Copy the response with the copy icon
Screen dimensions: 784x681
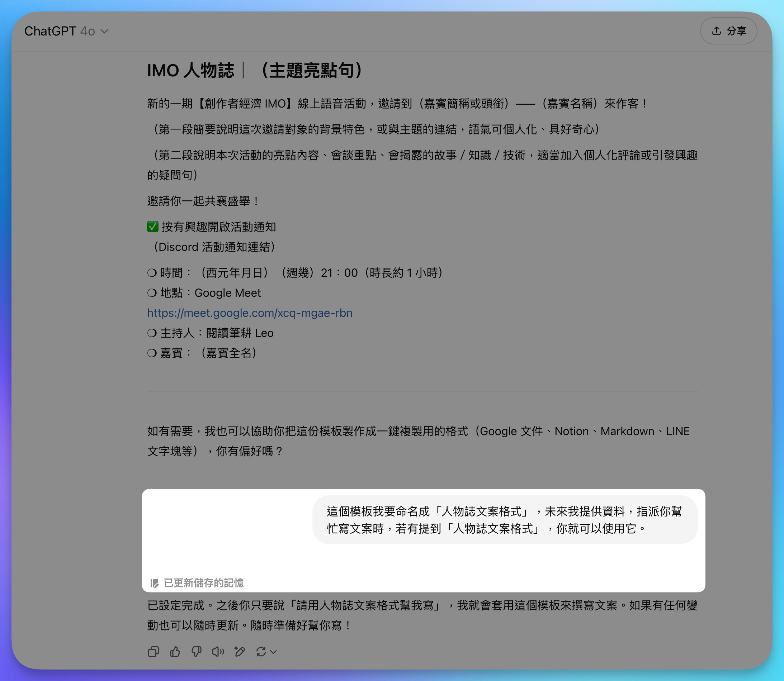(x=153, y=652)
